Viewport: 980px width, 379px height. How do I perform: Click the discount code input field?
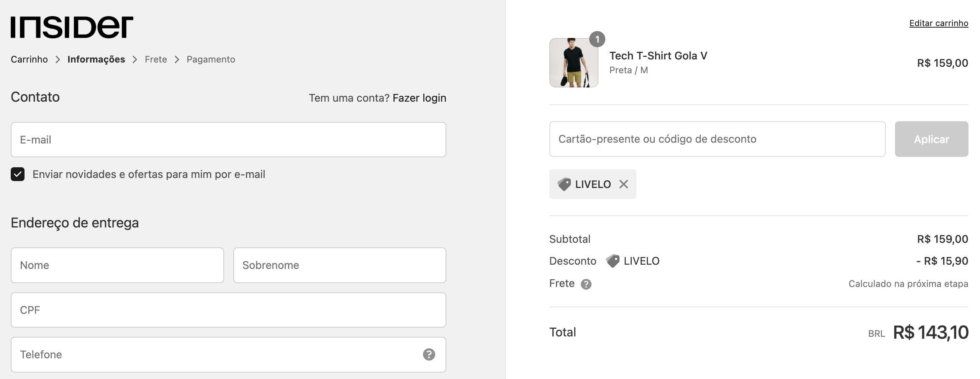[717, 139]
